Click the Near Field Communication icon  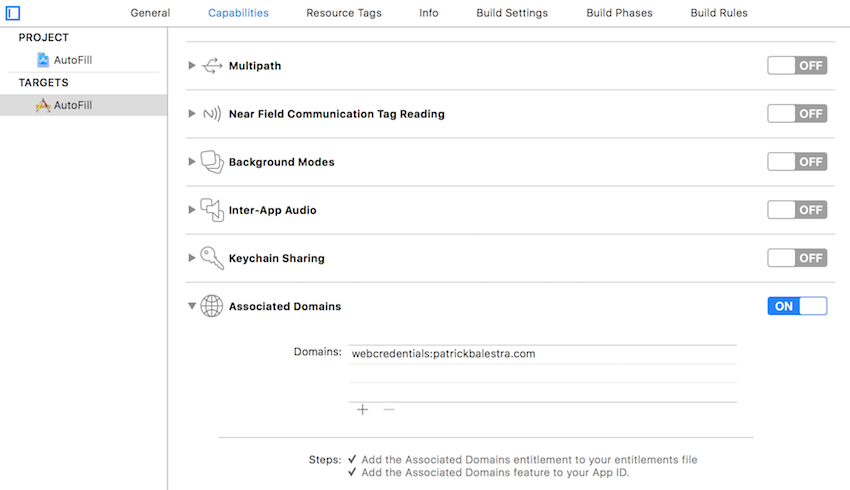(x=212, y=114)
